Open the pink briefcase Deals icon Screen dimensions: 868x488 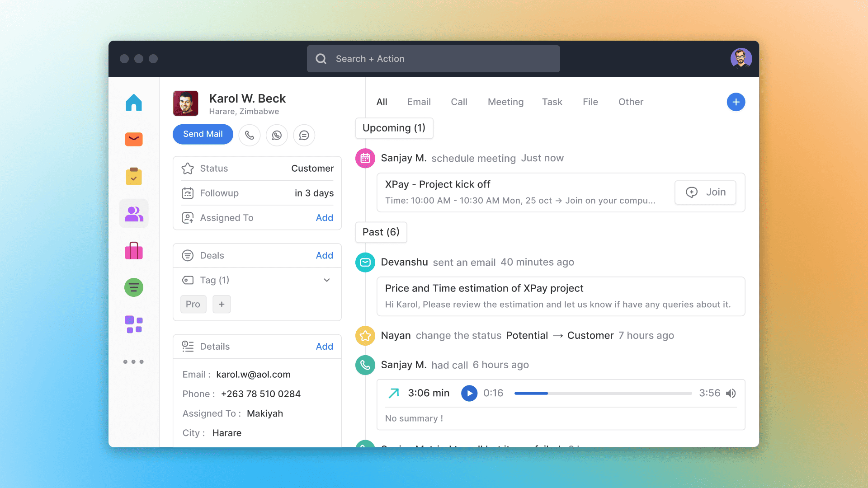134,251
